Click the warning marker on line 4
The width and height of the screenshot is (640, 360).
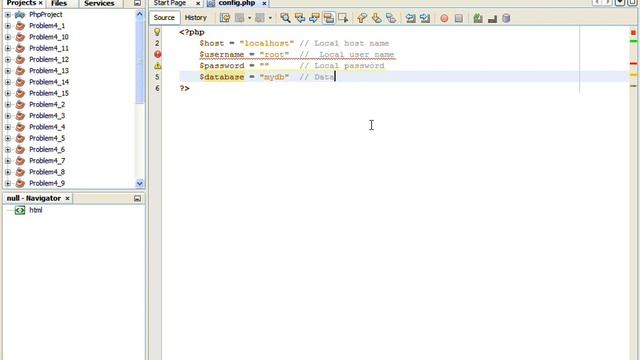tap(157, 66)
